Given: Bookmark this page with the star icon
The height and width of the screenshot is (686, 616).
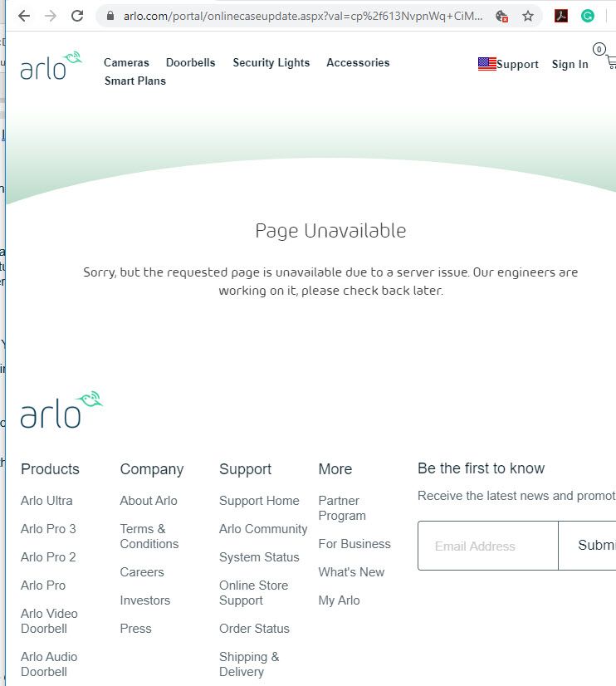Looking at the screenshot, I should point(528,16).
